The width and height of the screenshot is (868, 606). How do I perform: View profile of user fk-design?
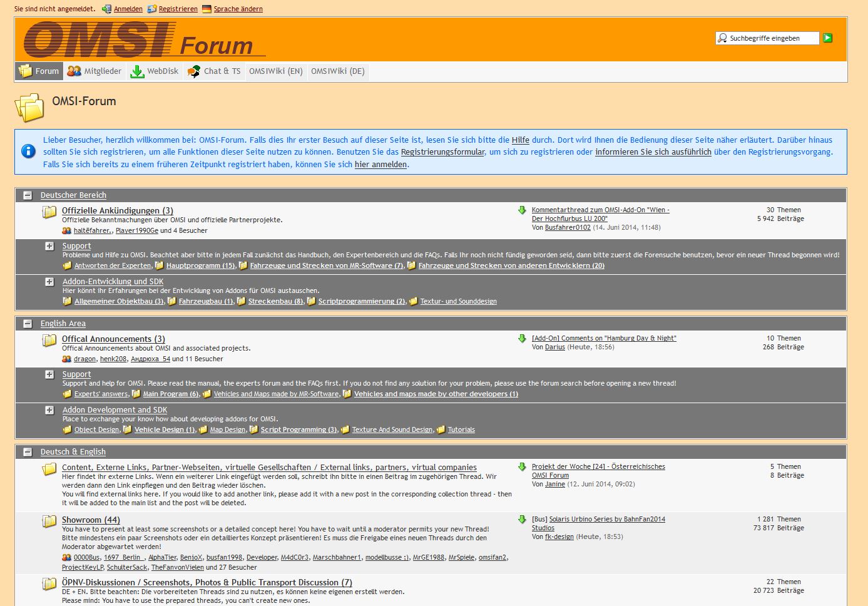(559, 537)
